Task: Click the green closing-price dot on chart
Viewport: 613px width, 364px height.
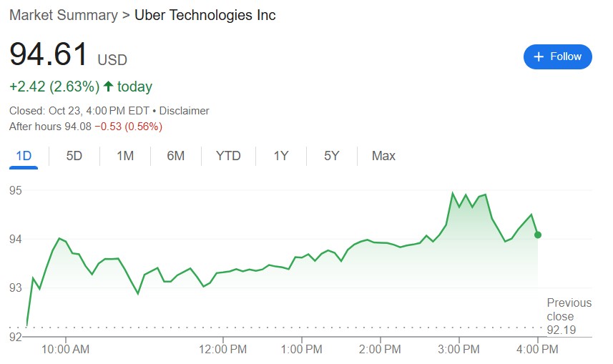Action: point(538,235)
